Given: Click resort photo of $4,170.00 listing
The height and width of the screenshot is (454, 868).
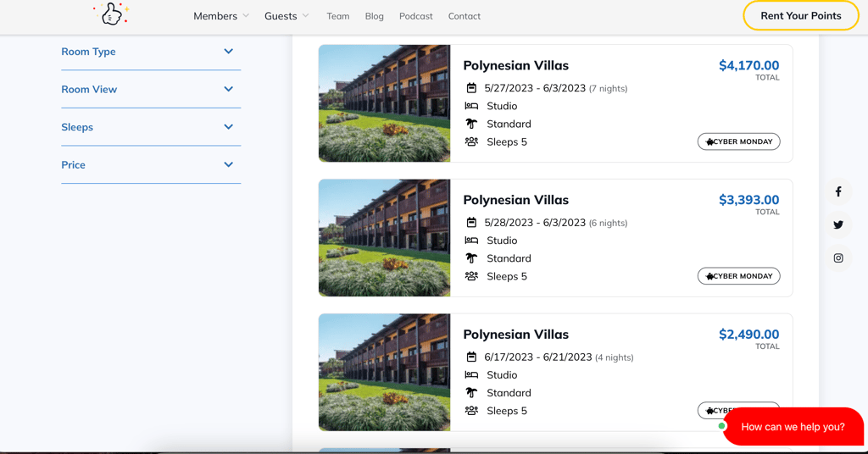Looking at the screenshot, I should tap(384, 103).
